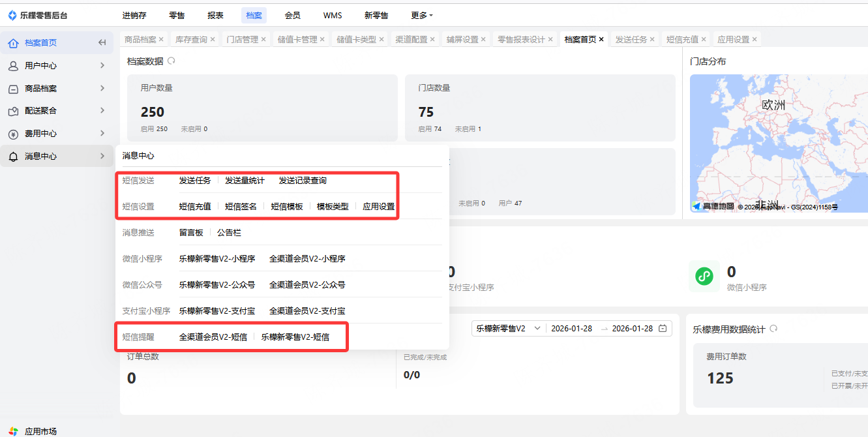
Task: Click the 应用市场 colorful icon
Action: coord(13,431)
